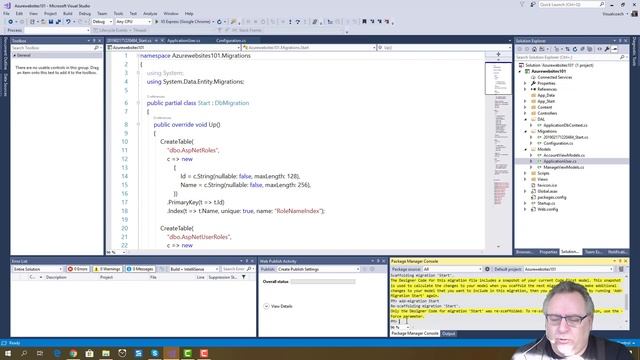Click the error list filter funnel icon

tap(244, 277)
